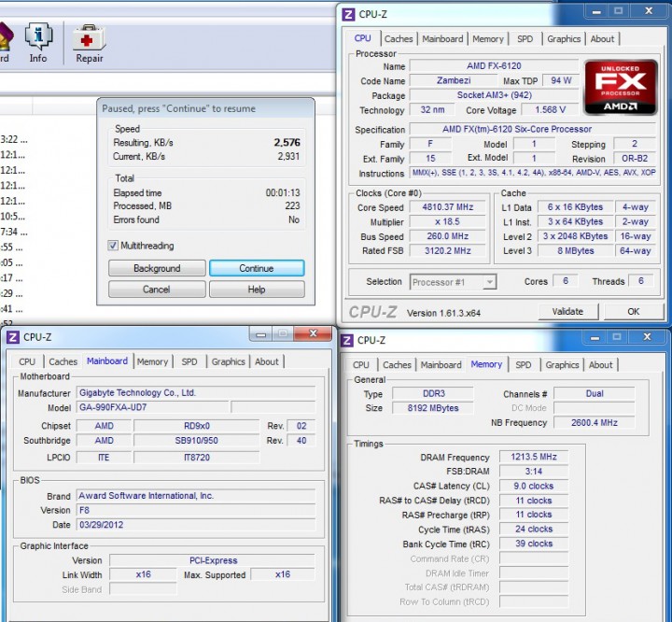The image size is (672, 622).
Task: Click the Elapsed time value 00:01:13
Action: pos(283,192)
